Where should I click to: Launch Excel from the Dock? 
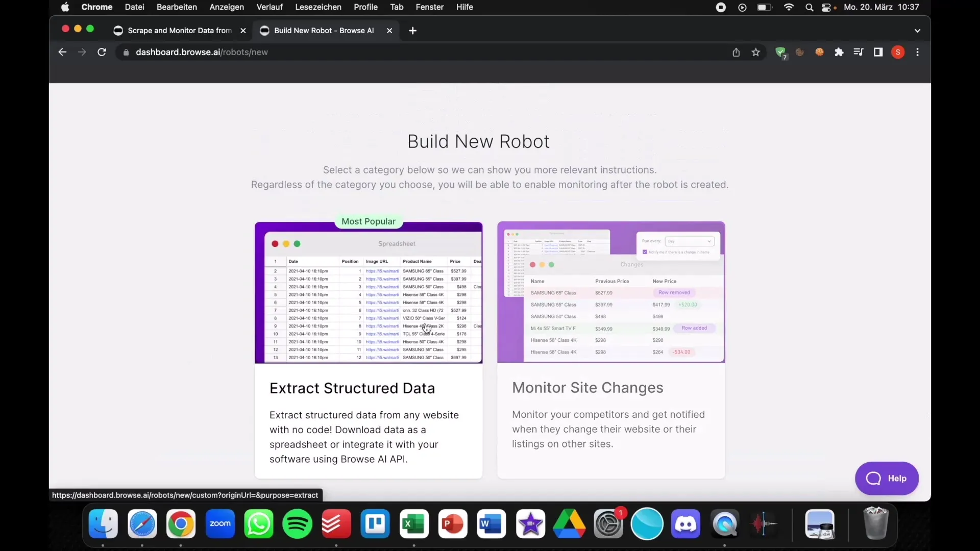click(414, 524)
